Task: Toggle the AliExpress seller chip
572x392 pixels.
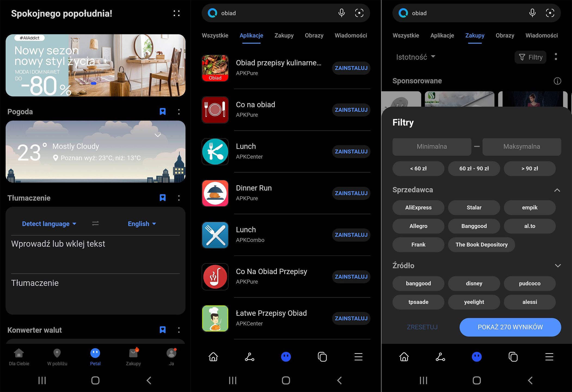Action: click(418, 208)
